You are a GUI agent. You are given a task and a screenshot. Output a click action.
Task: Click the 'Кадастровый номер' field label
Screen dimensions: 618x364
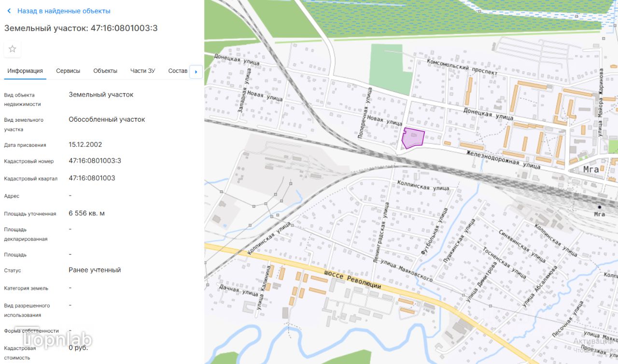[29, 161]
